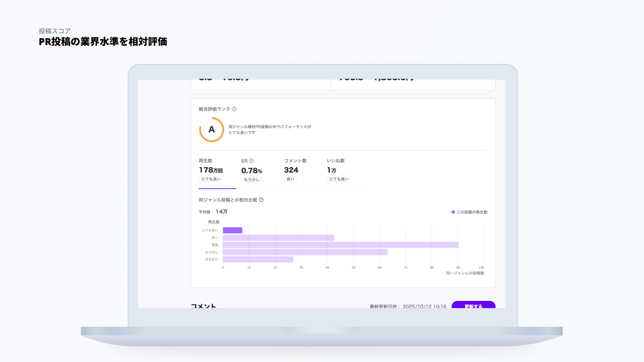Viewport: 644px width, 362px height.
Task: Click the コメント section heading
Action: click(203, 306)
